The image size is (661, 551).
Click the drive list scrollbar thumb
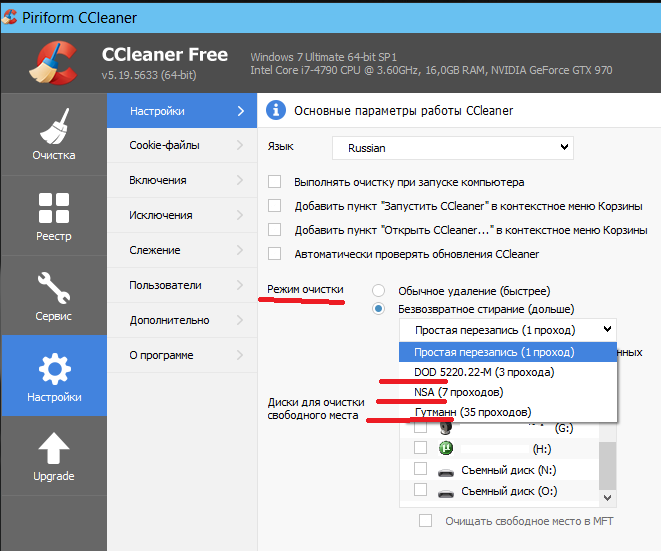click(607, 465)
